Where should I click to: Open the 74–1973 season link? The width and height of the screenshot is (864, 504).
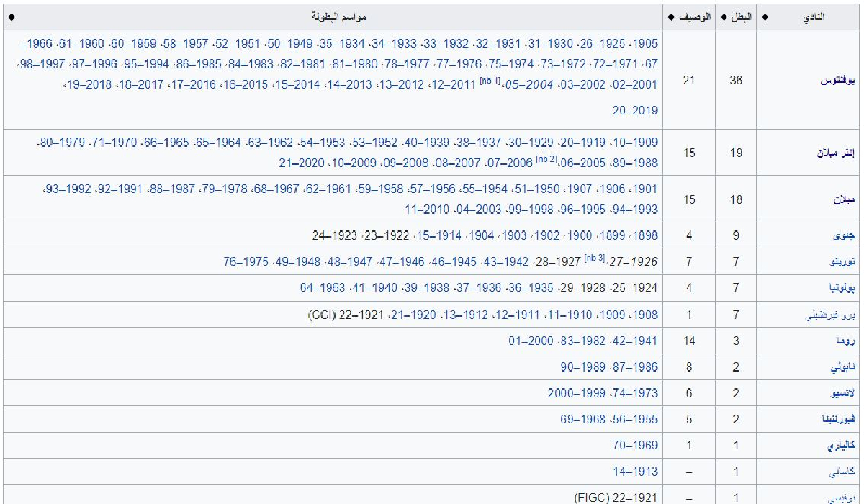click(x=635, y=393)
